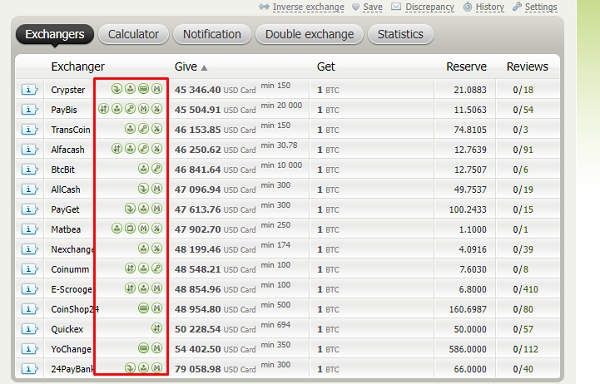Open info icon for YoChange row

29,349
